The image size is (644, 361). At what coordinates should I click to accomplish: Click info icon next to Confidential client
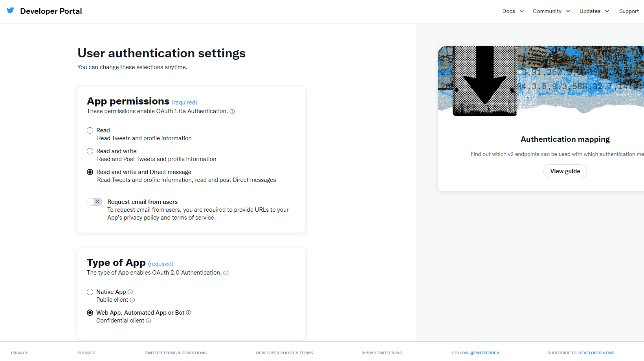(x=149, y=321)
